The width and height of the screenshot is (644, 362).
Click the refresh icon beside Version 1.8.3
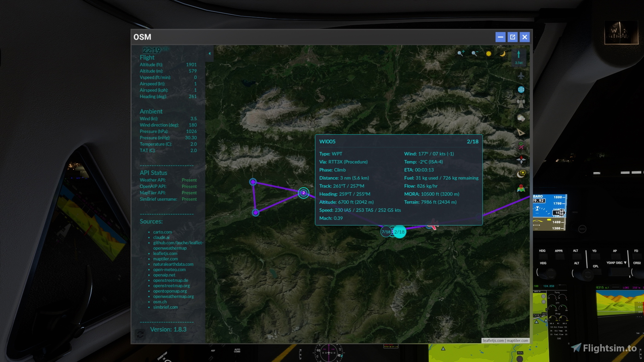(x=140, y=334)
